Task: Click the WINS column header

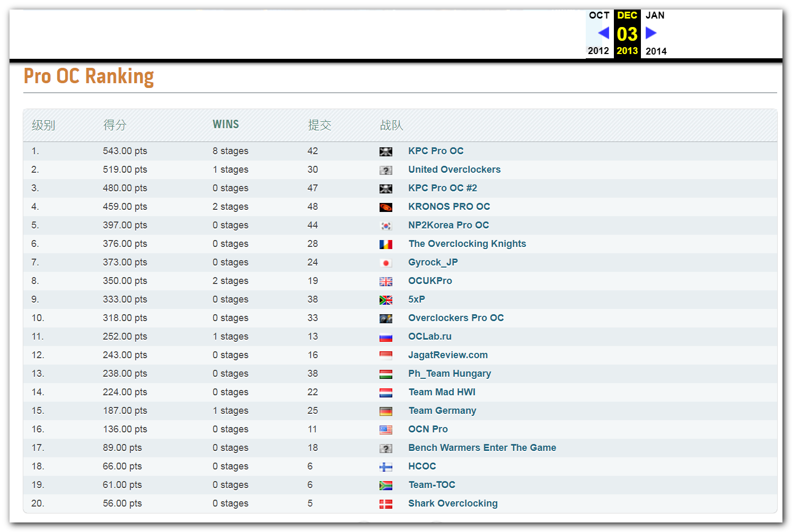Action: (226, 124)
